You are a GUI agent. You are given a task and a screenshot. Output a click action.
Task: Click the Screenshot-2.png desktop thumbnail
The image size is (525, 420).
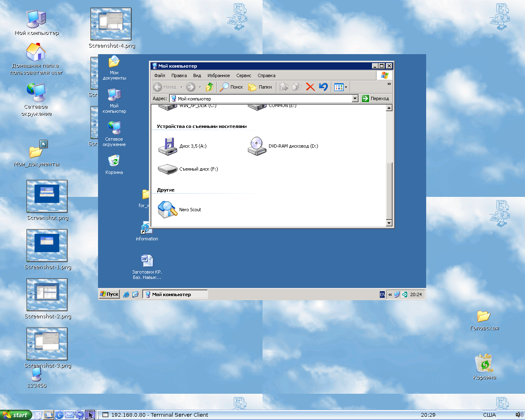pyautogui.click(x=47, y=295)
